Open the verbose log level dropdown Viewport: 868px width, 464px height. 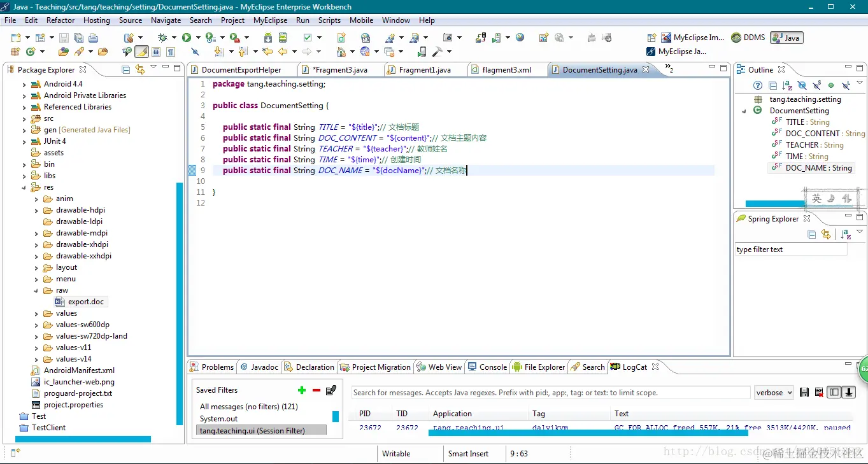[x=774, y=392]
